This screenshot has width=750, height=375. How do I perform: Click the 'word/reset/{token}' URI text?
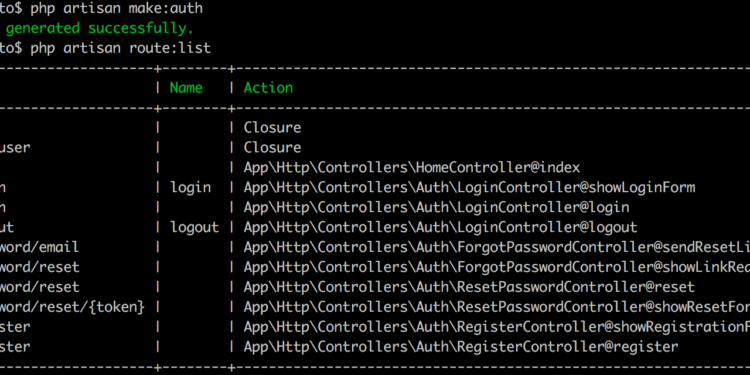pyautogui.click(x=72, y=307)
